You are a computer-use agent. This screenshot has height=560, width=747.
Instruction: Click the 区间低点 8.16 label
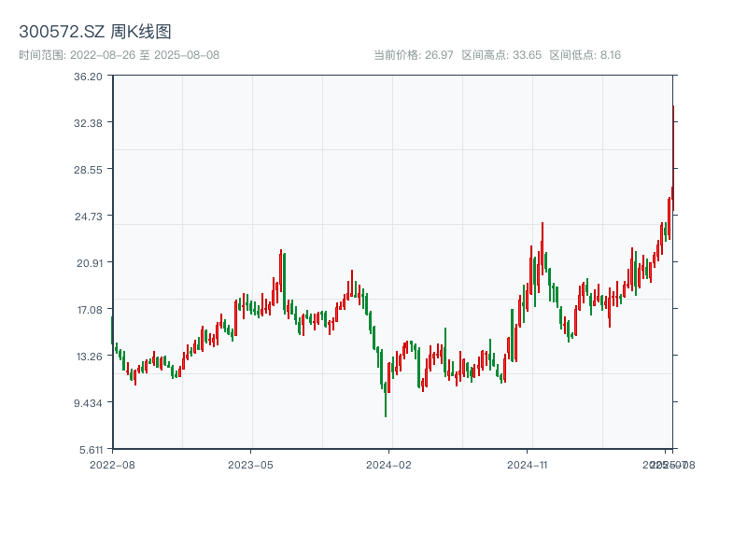coord(585,55)
